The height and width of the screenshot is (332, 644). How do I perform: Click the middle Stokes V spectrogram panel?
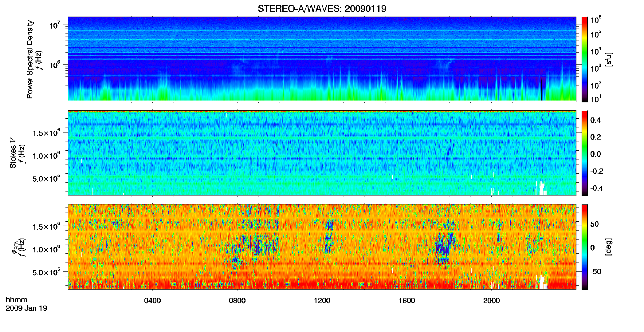pyautogui.click(x=322, y=153)
